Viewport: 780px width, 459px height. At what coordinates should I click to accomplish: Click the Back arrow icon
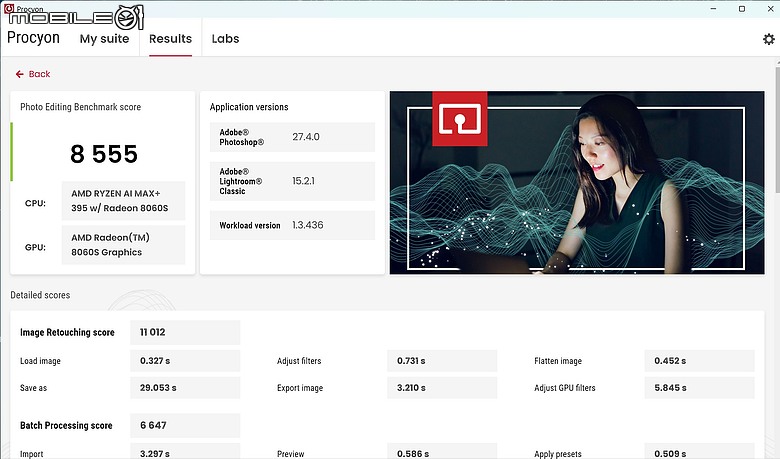pos(19,74)
